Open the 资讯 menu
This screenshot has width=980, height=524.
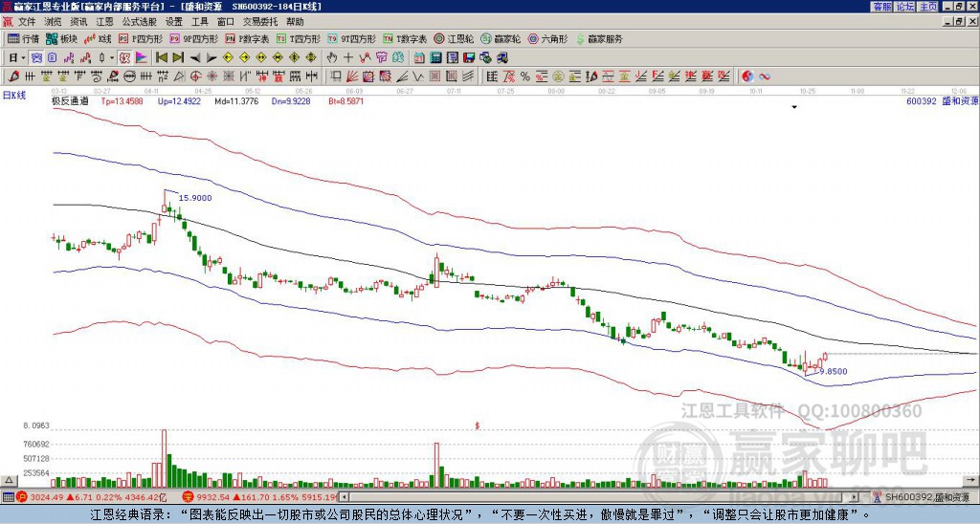pos(78,22)
